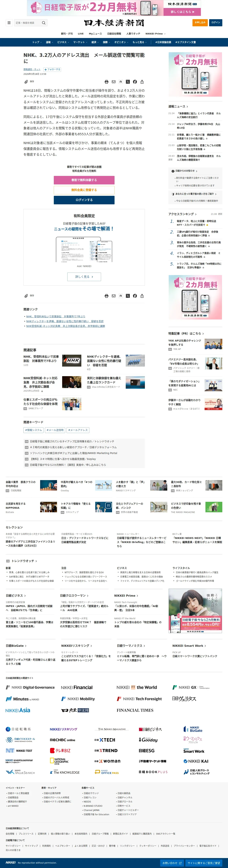Viewport: 228px width, 868px height.
Task: Click the ログイン button in the header
Action: tap(216, 23)
